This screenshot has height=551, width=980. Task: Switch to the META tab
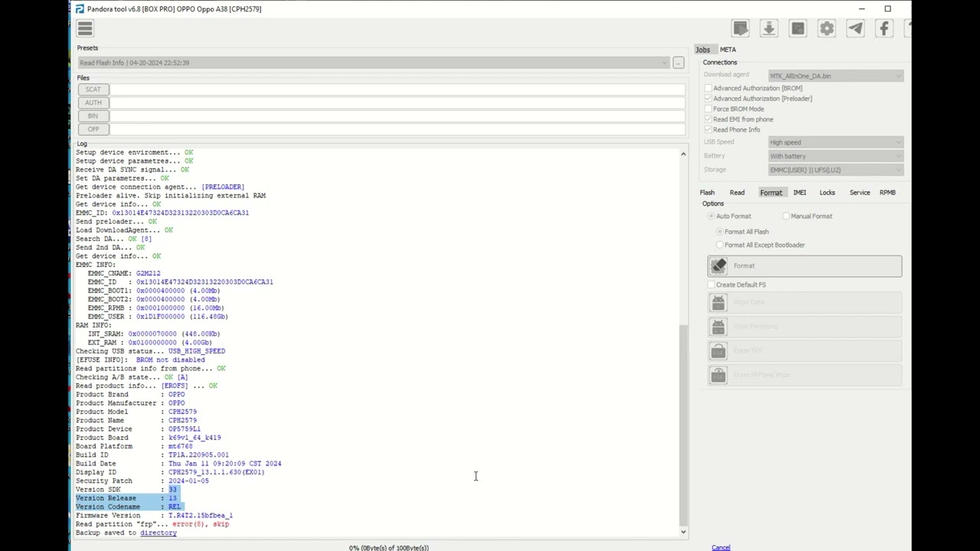point(727,50)
